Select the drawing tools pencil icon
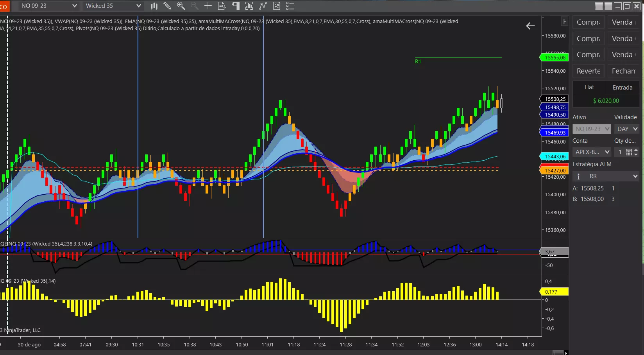Screen dimensions: 644x355 pos(167,6)
